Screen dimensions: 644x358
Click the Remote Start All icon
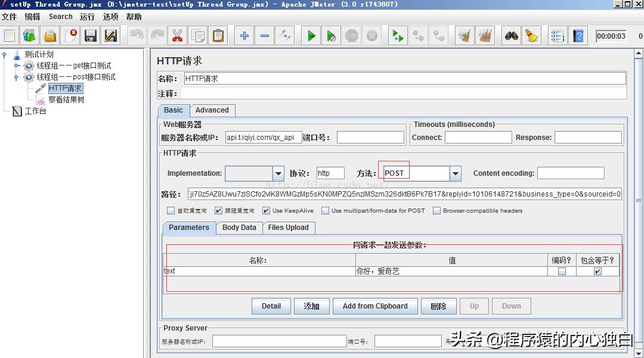click(x=398, y=36)
